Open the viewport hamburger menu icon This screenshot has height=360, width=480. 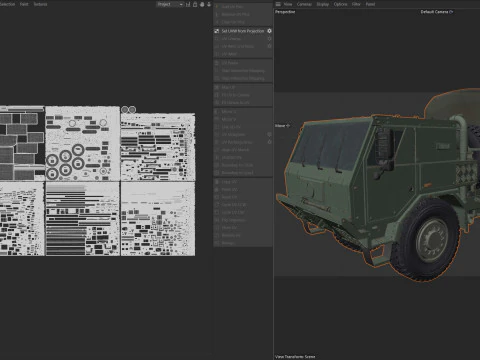click(x=278, y=4)
